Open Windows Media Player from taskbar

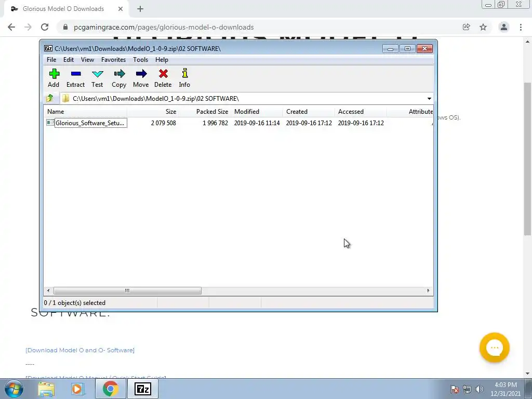tap(77, 389)
